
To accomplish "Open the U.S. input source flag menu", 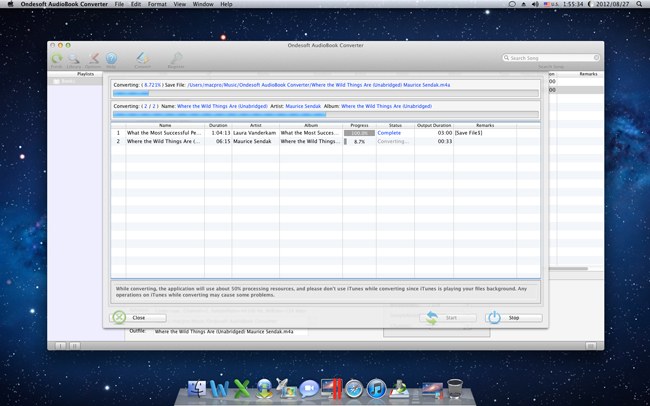I will coord(551,4).
